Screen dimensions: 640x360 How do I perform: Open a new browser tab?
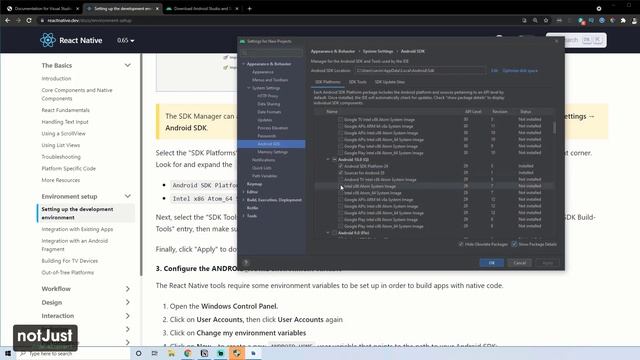pos(249,8)
